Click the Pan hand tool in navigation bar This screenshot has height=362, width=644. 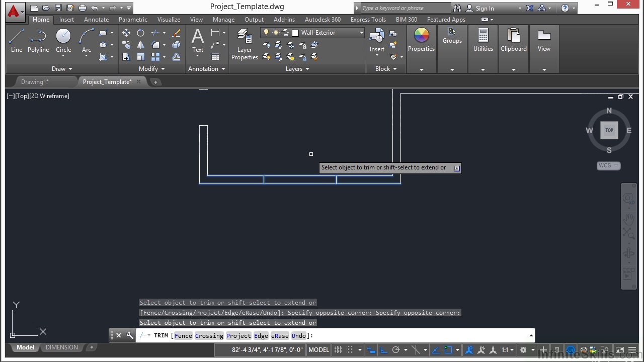coord(629,219)
